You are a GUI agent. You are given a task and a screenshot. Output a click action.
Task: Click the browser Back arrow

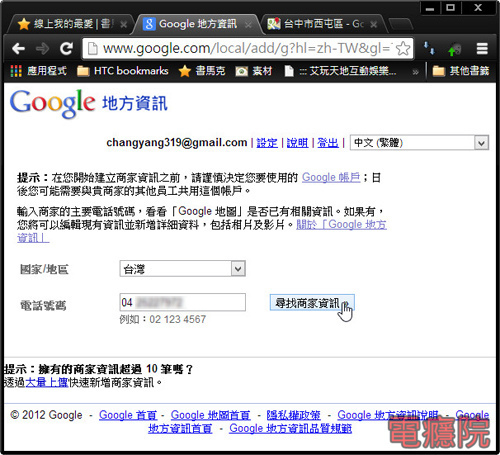coord(18,49)
